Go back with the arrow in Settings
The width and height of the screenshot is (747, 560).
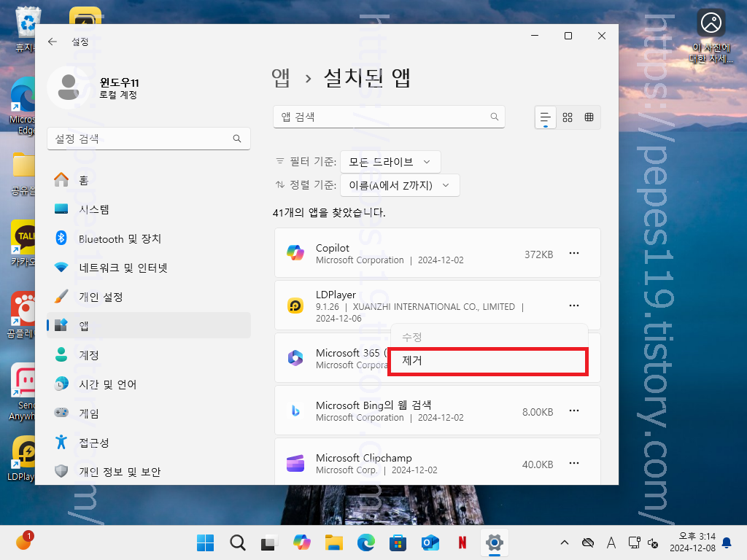point(53,42)
